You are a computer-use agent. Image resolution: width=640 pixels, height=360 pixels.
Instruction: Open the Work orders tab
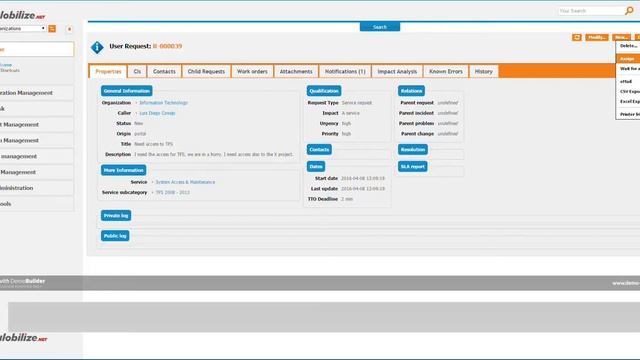click(x=252, y=71)
